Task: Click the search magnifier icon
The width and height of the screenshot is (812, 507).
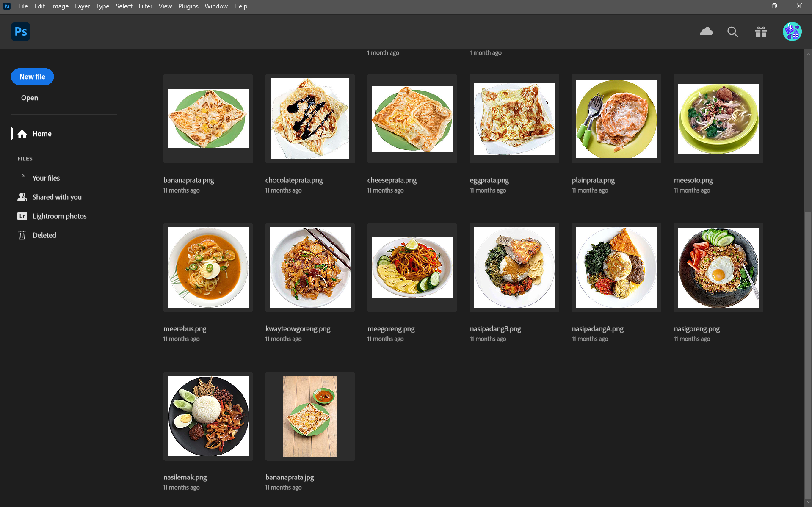Action: [732, 32]
